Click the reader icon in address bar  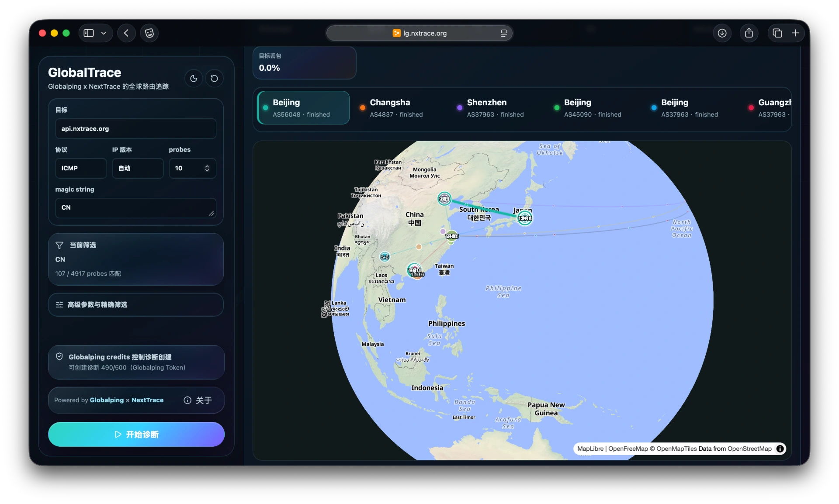point(504,33)
